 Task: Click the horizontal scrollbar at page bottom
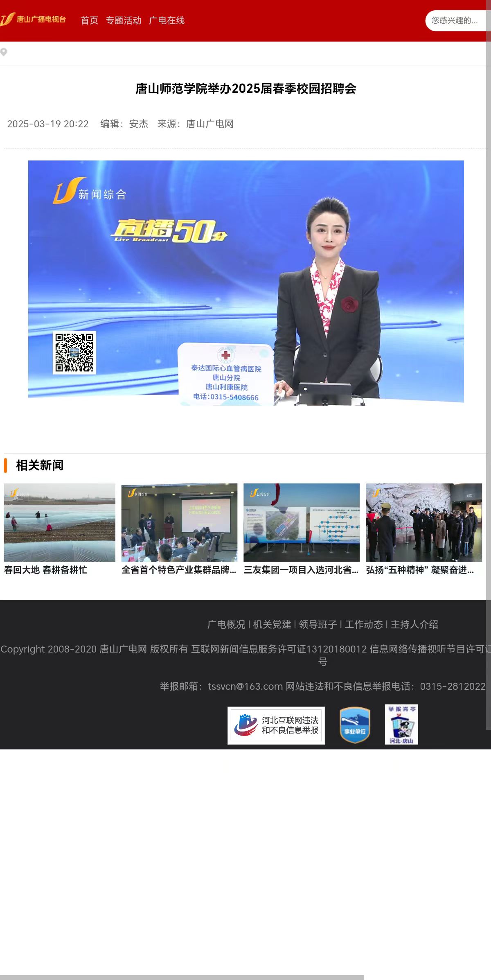tap(182, 977)
